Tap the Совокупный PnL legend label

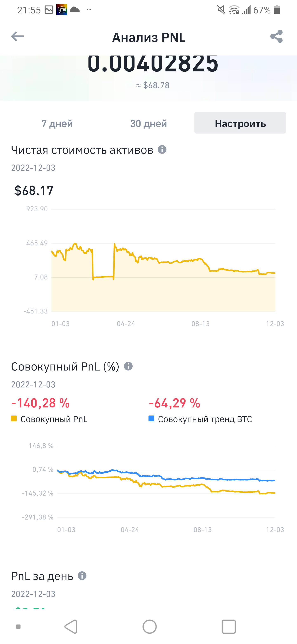54,419
